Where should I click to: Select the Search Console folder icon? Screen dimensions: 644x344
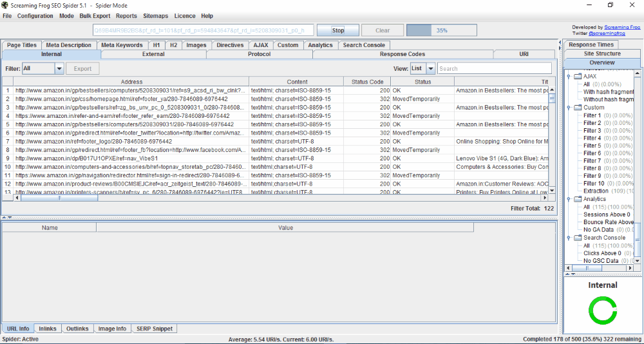[578, 238]
